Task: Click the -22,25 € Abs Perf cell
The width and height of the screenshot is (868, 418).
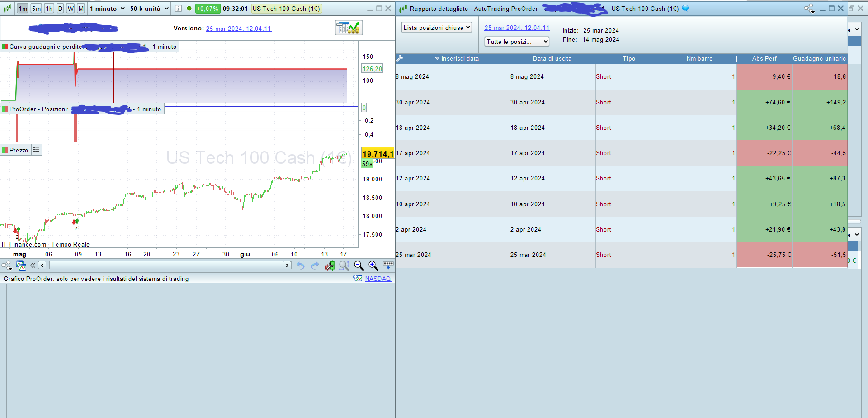Action: pyautogui.click(x=764, y=153)
